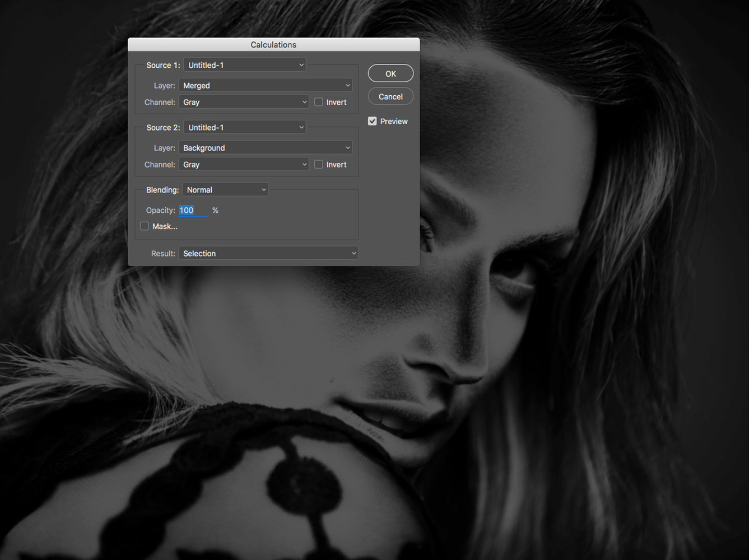Click the Opacity value field
The height and width of the screenshot is (560, 749).
193,210
